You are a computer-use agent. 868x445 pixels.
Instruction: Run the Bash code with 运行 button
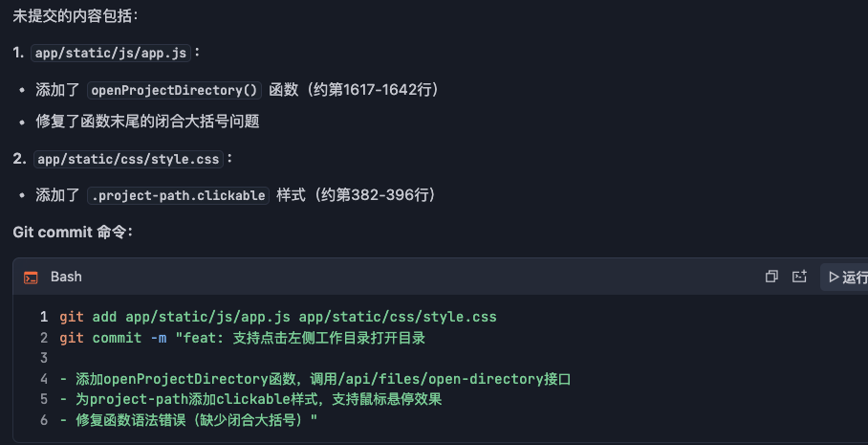[x=847, y=277]
